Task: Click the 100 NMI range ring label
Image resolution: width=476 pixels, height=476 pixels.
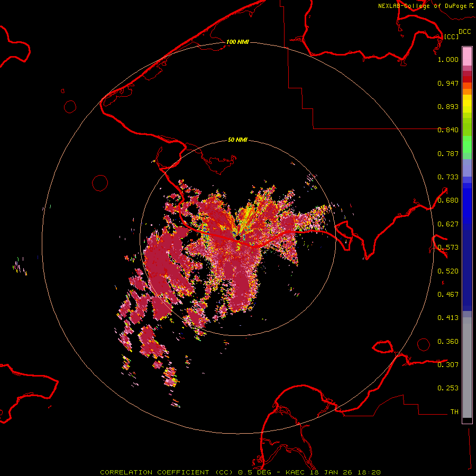Action: click(237, 42)
